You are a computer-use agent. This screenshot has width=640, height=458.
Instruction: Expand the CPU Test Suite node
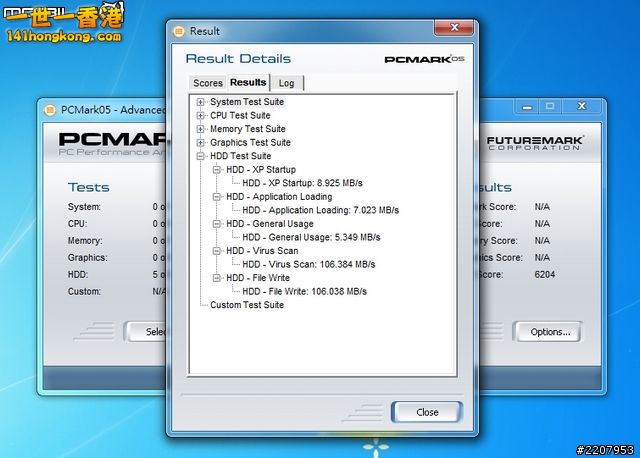(201, 116)
